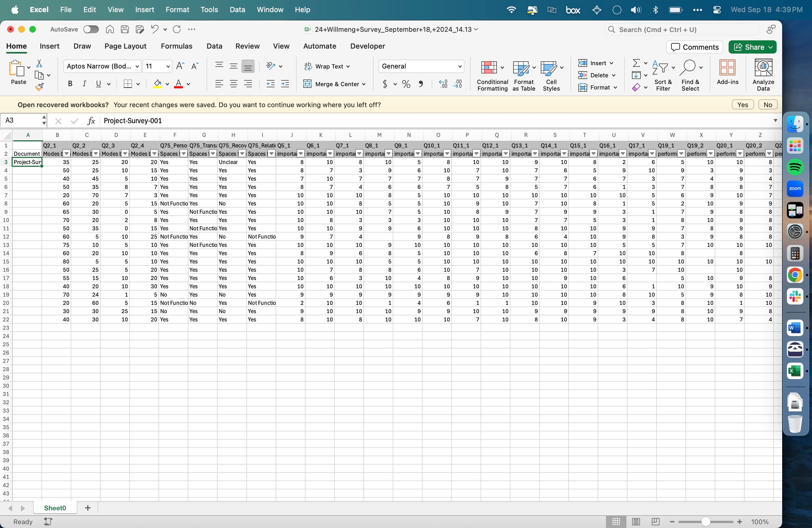
Task: Click the Increase Decimal icon
Action: (443, 84)
